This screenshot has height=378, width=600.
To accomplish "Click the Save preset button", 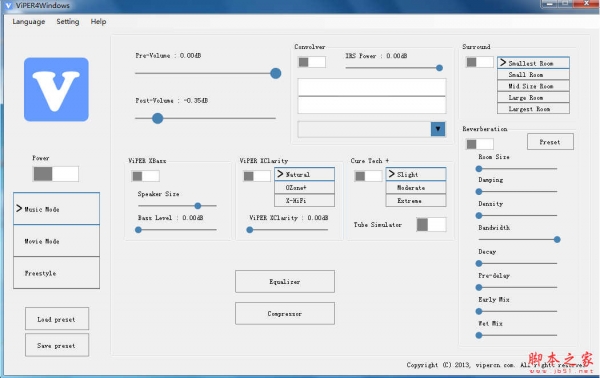I will (x=57, y=345).
